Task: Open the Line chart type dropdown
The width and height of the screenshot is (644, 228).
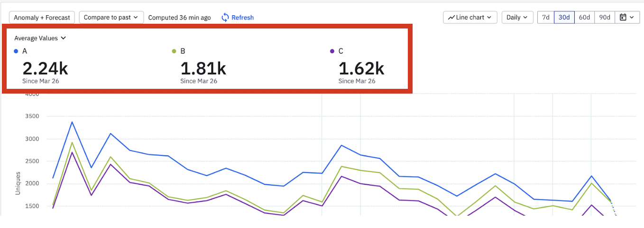Action: pyautogui.click(x=470, y=18)
